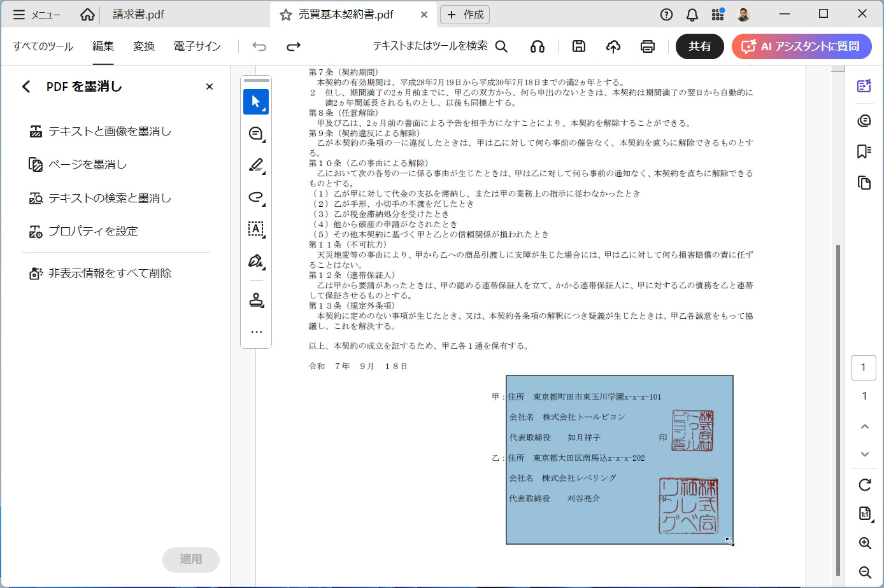Select the highlighter pen tool
The image size is (884, 588).
(256, 165)
